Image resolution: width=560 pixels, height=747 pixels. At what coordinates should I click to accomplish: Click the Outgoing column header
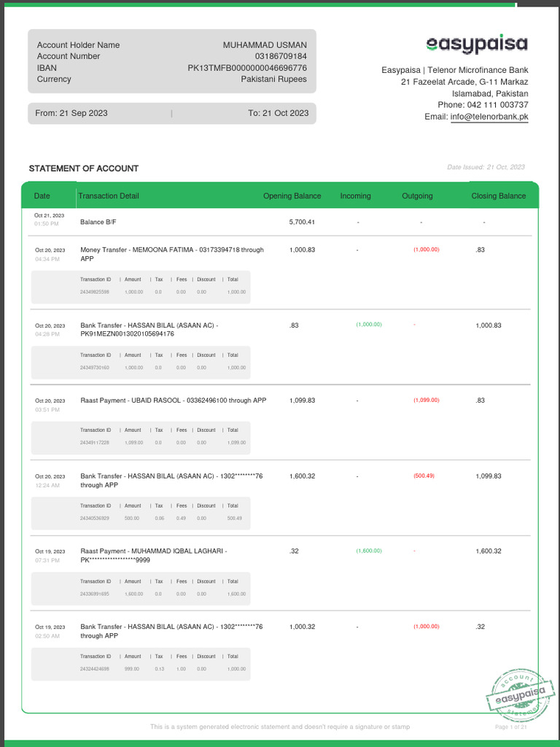click(x=417, y=196)
